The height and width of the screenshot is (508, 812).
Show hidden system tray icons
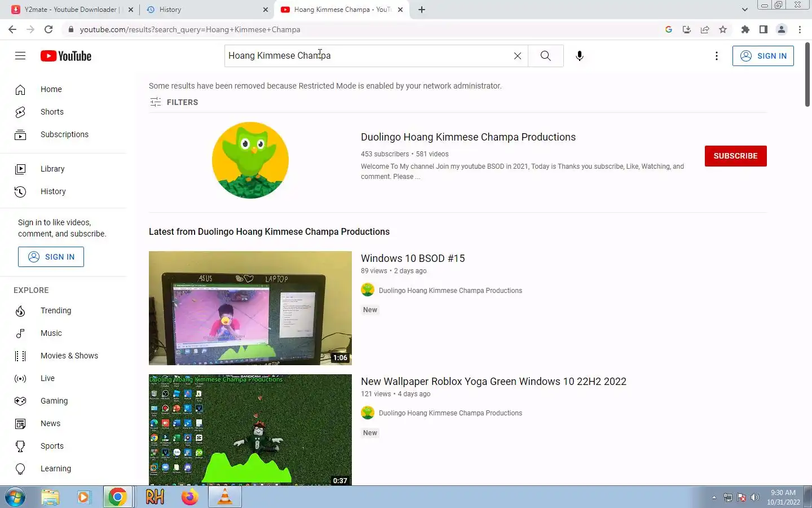714,497
